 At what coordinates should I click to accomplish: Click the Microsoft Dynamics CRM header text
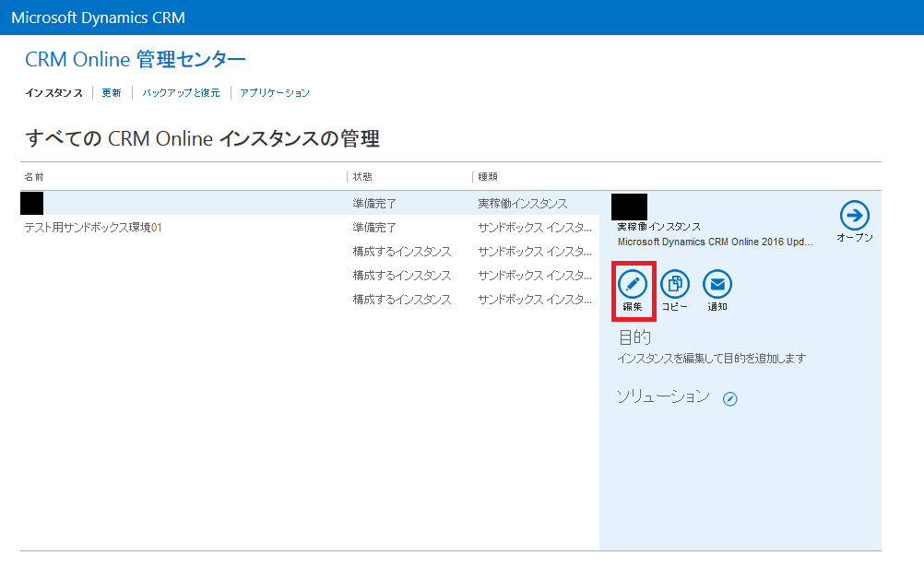pyautogui.click(x=98, y=18)
